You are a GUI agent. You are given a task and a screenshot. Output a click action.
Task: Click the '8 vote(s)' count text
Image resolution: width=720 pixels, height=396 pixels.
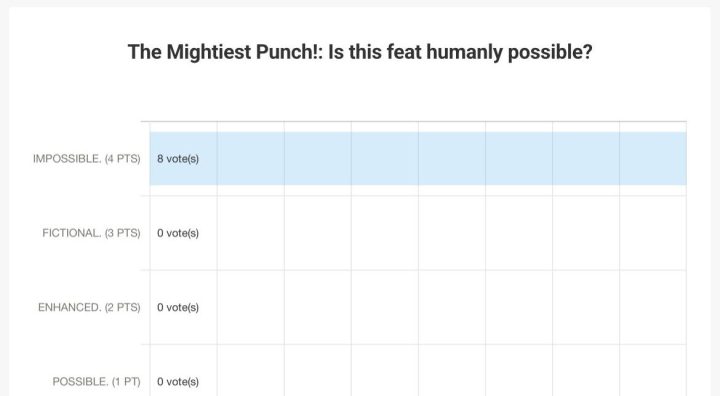(178, 158)
